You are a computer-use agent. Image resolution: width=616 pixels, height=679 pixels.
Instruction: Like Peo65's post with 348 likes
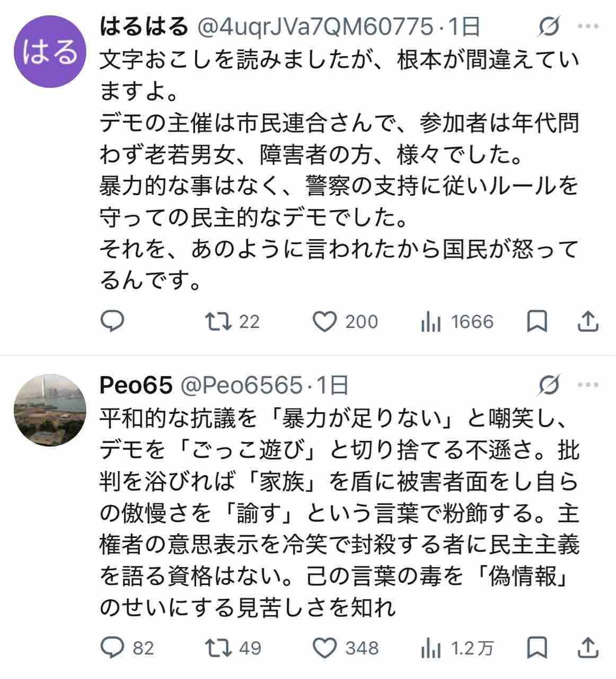[346, 648]
